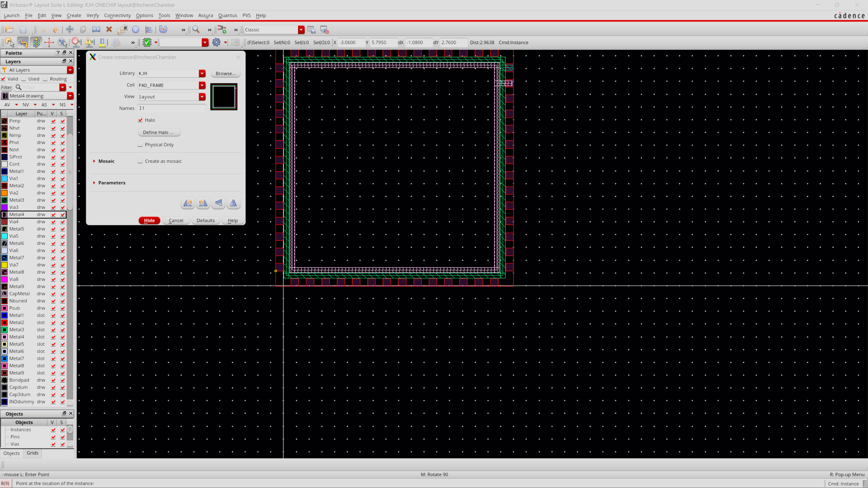This screenshot has height=488, width=868.
Task: Toggle visibility of Metal1 drw layer
Action: click(53, 171)
